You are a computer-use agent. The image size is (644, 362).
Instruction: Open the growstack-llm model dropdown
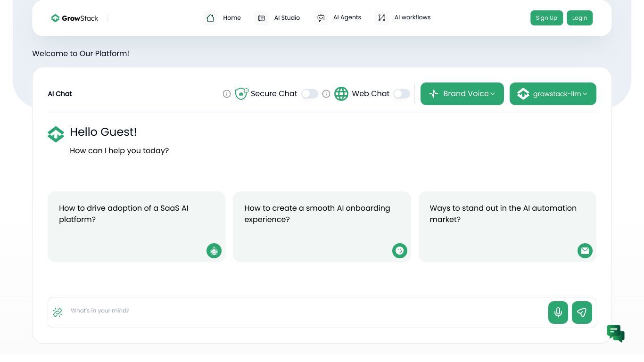point(553,94)
